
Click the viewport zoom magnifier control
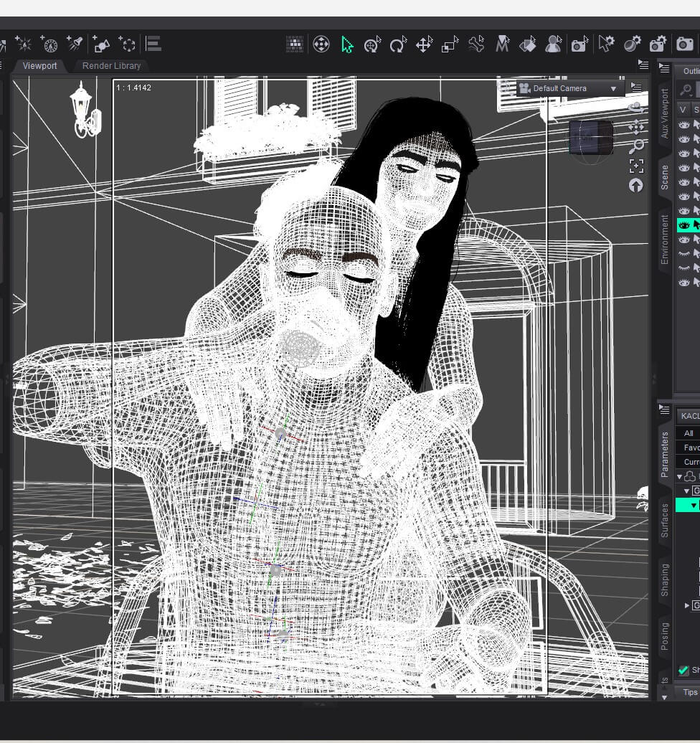coord(636,146)
